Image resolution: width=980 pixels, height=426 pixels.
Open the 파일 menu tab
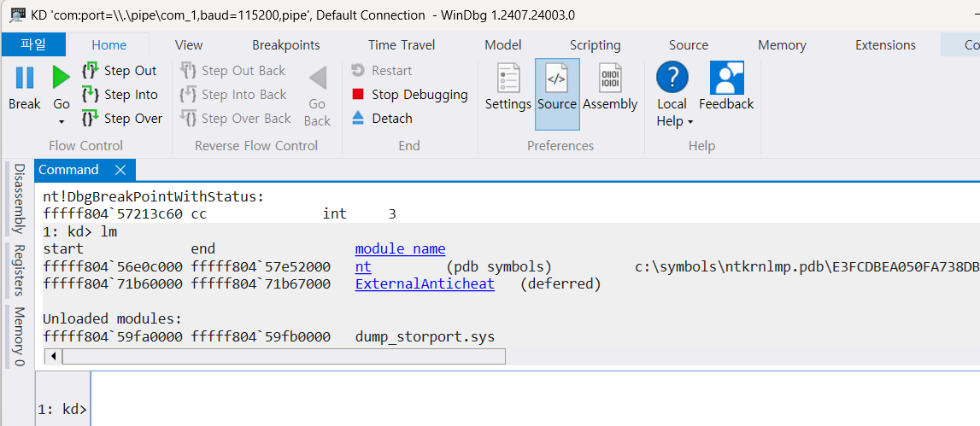click(33, 45)
